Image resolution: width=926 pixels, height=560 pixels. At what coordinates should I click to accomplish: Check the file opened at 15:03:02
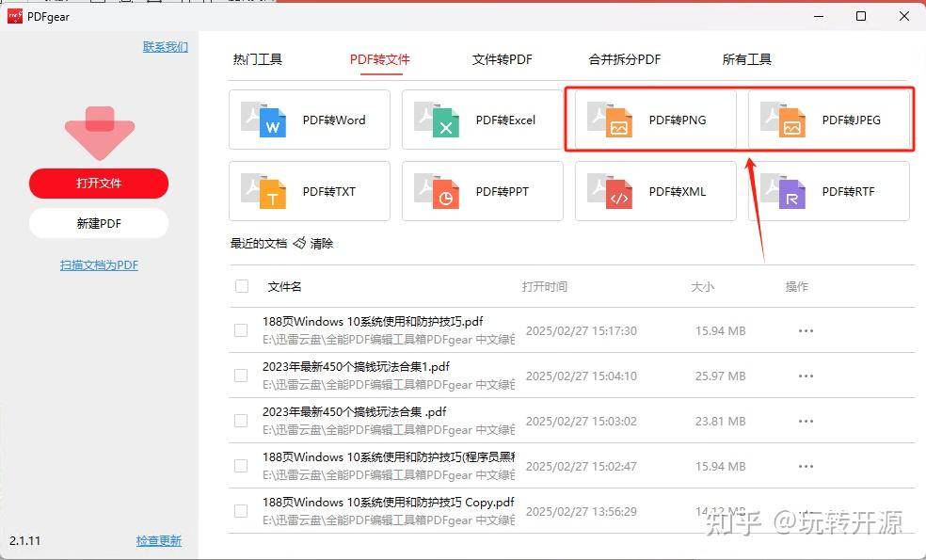tap(241, 421)
